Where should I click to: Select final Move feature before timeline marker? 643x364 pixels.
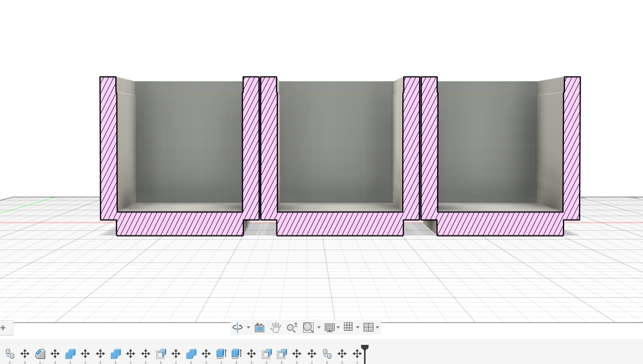point(357,354)
